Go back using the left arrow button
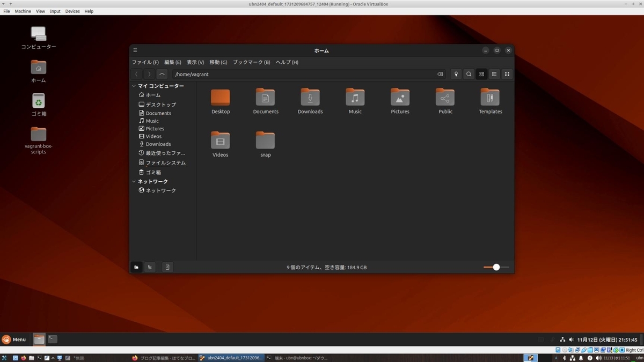Viewport: 644px width, 362px height. pos(137,74)
